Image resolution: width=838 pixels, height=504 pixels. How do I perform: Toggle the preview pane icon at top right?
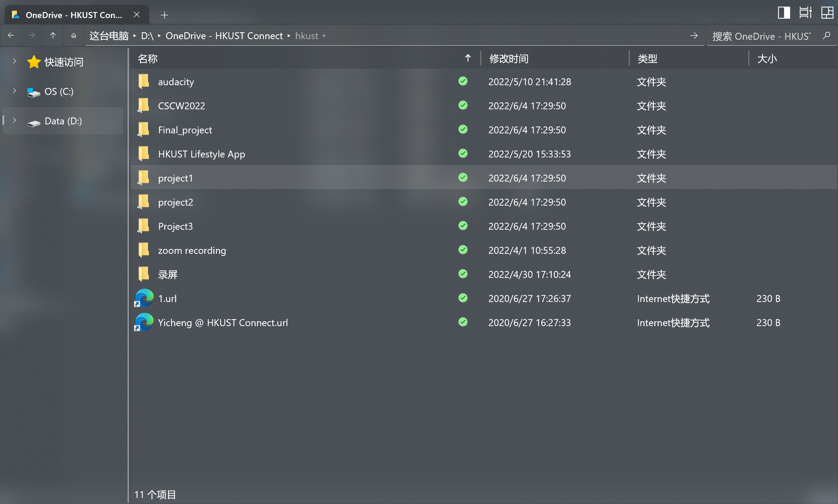pos(784,13)
